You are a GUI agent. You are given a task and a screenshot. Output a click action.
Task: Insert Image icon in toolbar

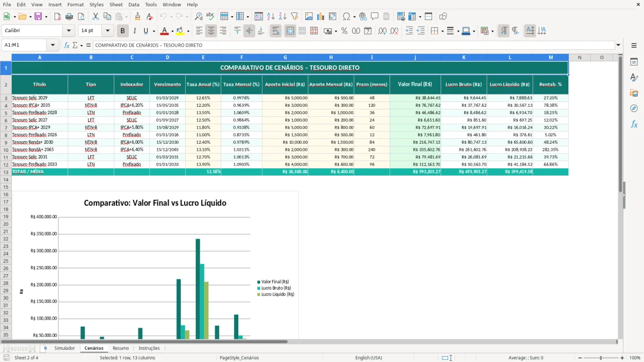pos(309,17)
